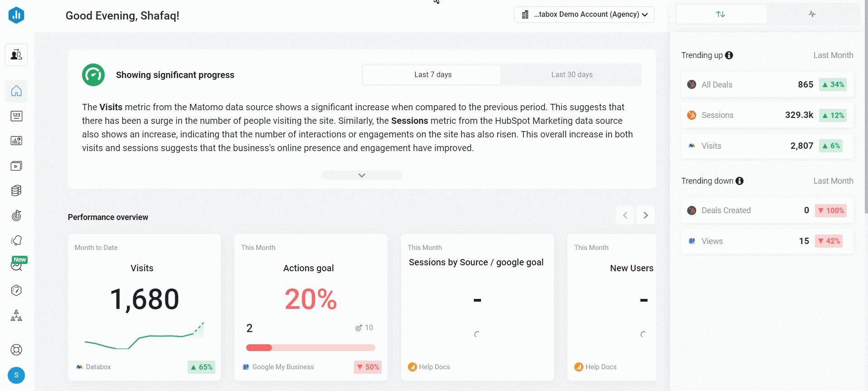Select the Data Sources database icon
The width and height of the screenshot is (868, 391).
[x=16, y=191]
